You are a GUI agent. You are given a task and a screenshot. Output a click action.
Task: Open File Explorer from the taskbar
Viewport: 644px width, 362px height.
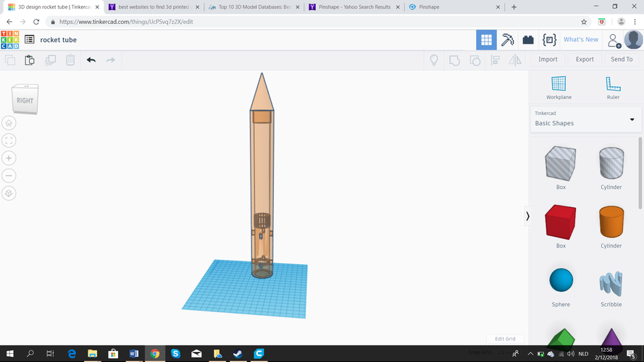click(x=93, y=353)
